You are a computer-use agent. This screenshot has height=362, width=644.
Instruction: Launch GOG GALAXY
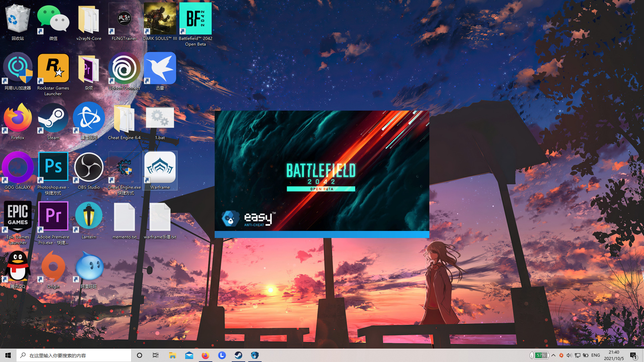pyautogui.click(x=18, y=171)
